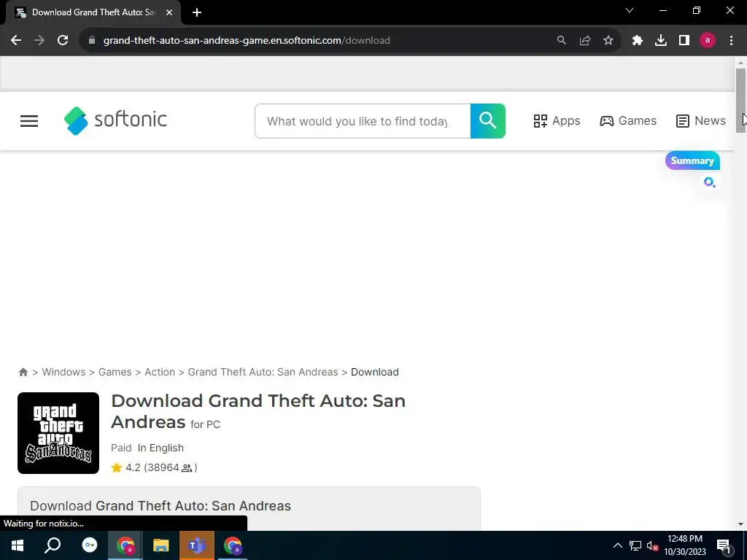The height and width of the screenshot is (560, 747).
Task: Click the taskbar clock and date
Action: click(x=685, y=545)
